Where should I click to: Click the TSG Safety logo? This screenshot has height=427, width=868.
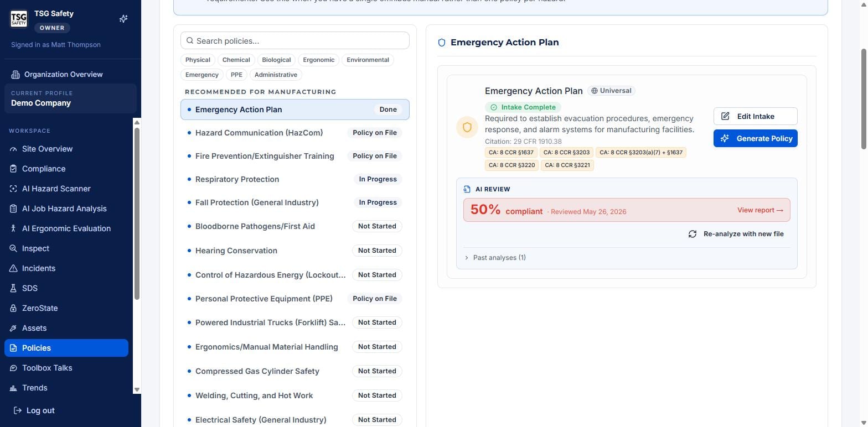tap(18, 19)
